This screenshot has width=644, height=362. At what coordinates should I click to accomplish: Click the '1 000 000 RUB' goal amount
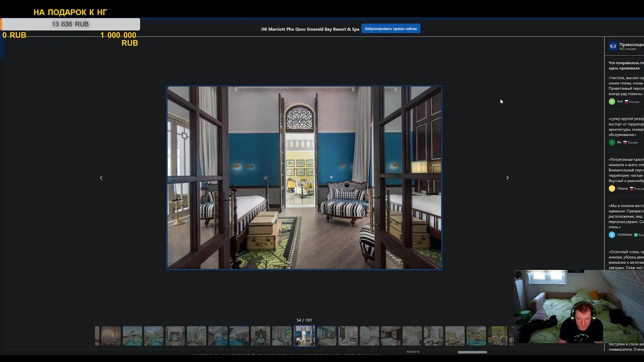pyautogui.click(x=119, y=39)
